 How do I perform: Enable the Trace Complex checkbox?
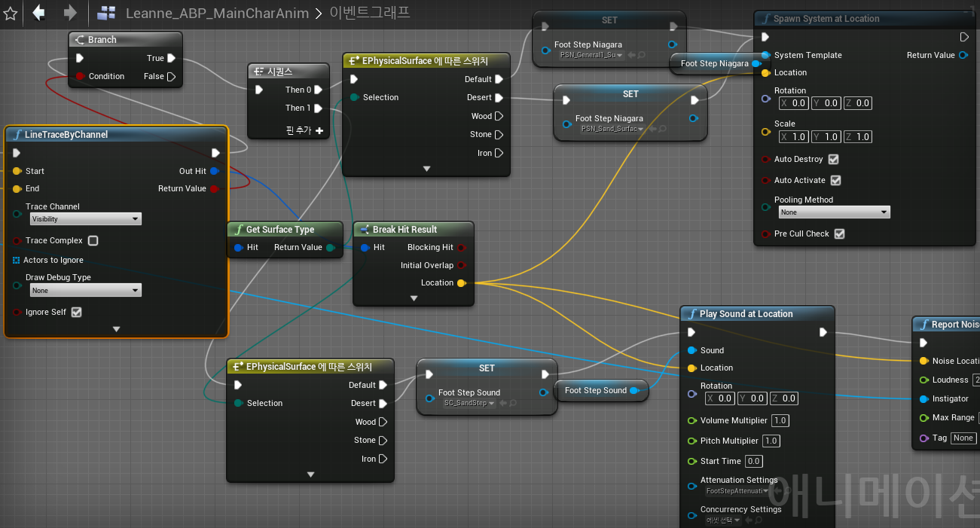pyautogui.click(x=93, y=240)
